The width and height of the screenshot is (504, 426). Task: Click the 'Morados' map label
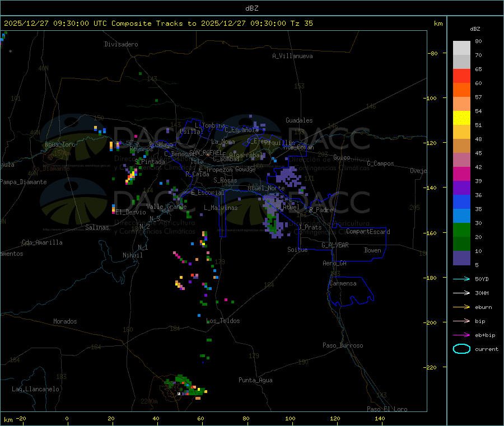[x=66, y=321]
